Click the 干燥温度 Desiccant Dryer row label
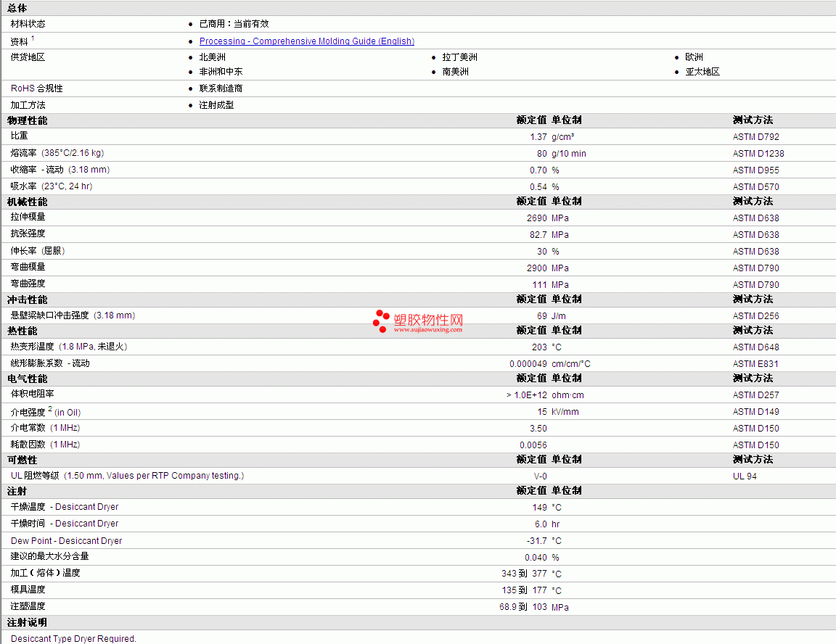 (x=64, y=507)
